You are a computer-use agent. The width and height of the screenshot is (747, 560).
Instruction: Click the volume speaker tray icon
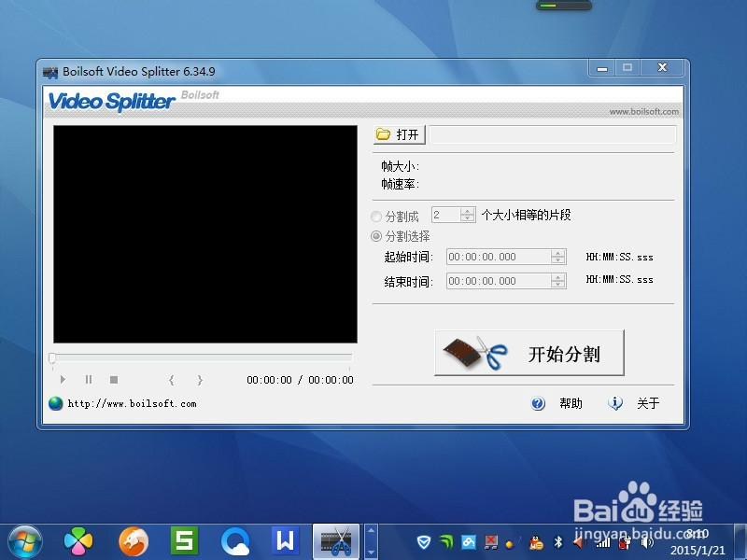(648, 542)
